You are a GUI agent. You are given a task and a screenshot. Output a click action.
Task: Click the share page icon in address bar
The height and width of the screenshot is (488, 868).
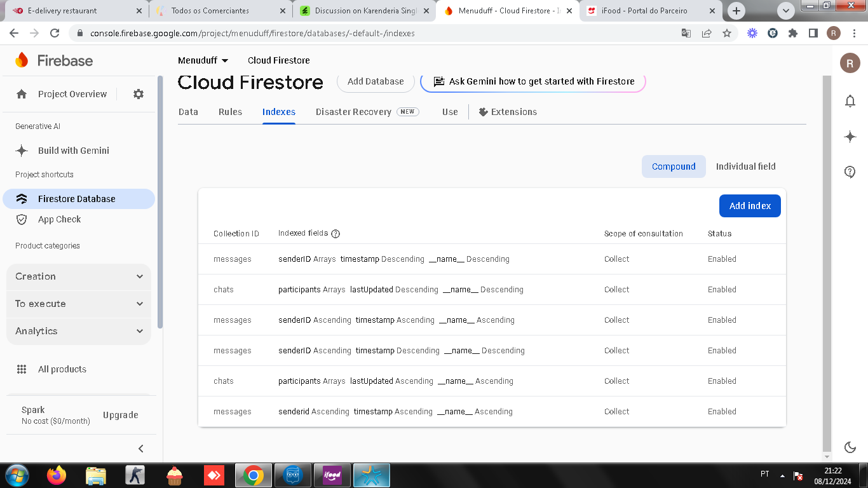pyautogui.click(x=707, y=33)
